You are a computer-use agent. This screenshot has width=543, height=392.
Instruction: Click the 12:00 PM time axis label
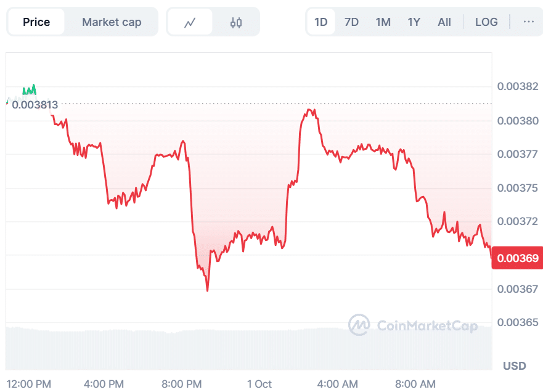[29, 384]
